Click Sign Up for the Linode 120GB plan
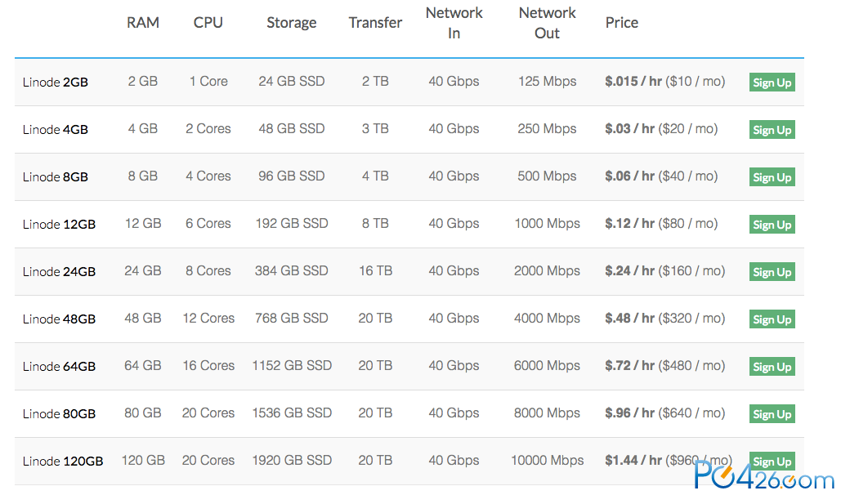The height and width of the screenshot is (504, 850). click(772, 462)
